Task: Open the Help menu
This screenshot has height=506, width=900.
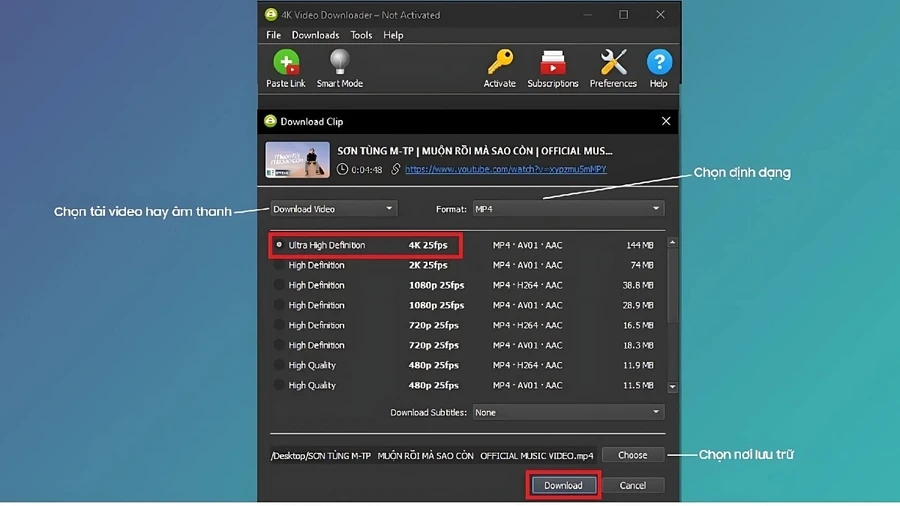Action: point(393,35)
